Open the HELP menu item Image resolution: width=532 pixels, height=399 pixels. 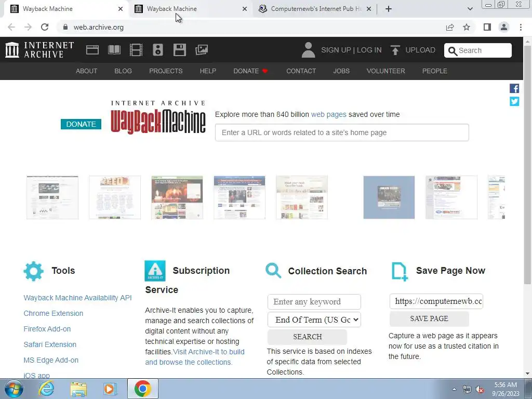[x=208, y=71]
